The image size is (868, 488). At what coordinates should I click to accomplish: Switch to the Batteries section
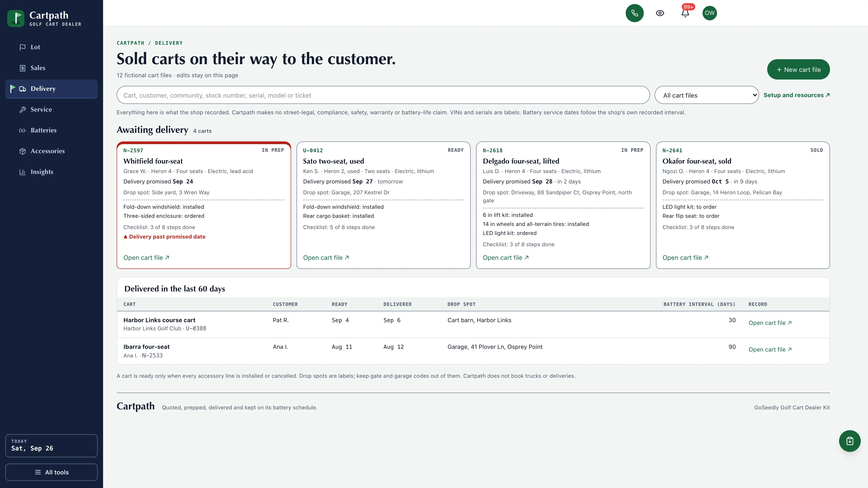(52, 130)
